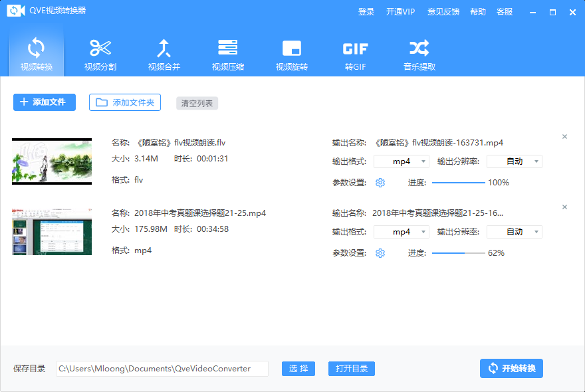Expand the mp4 format dropdown for second file

(401, 231)
